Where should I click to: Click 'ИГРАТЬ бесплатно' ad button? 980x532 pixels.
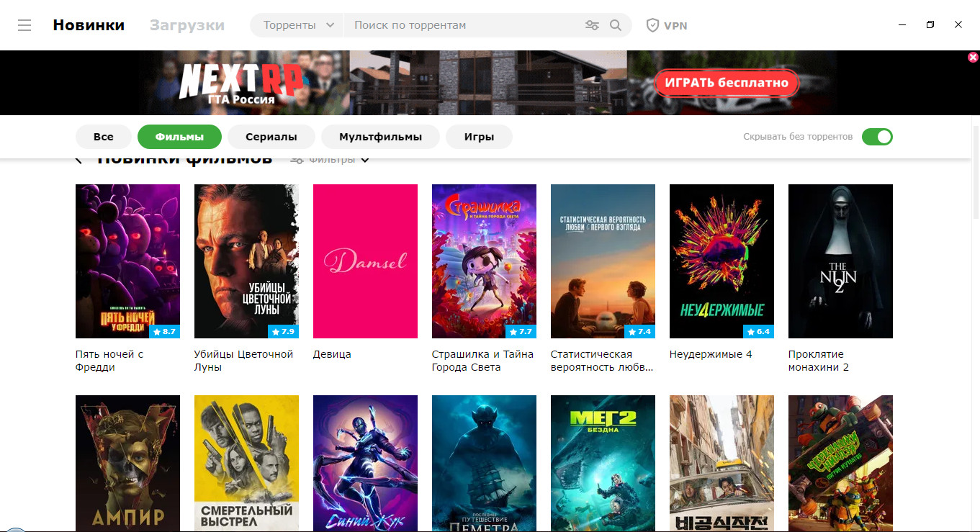pyautogui.click(x=727, y=83)
